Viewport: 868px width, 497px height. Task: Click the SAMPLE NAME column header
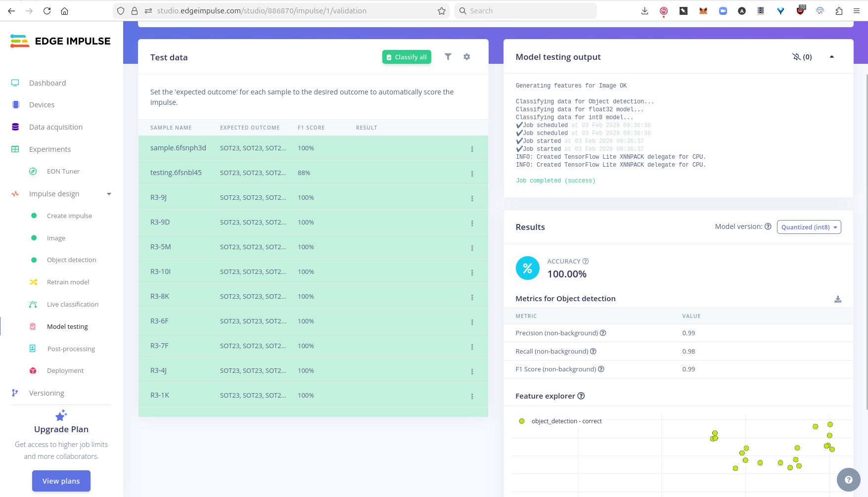tap(171, 128)
